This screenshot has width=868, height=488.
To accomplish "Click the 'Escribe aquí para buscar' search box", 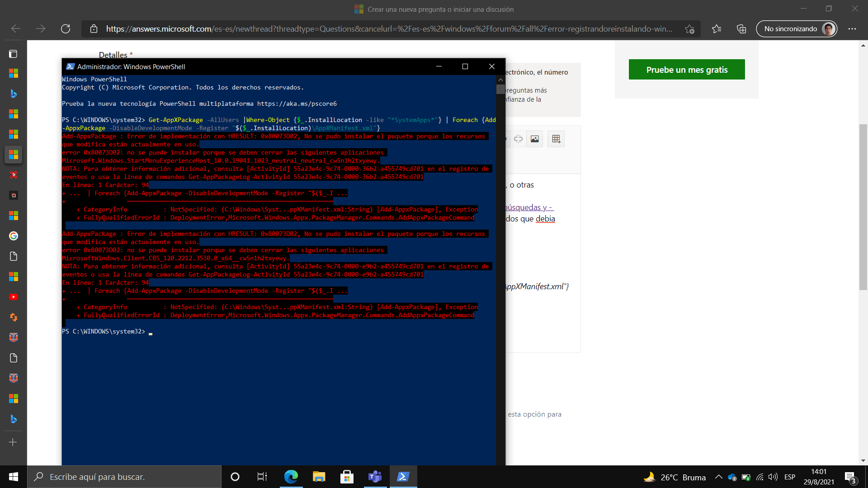I will (124, 477).
